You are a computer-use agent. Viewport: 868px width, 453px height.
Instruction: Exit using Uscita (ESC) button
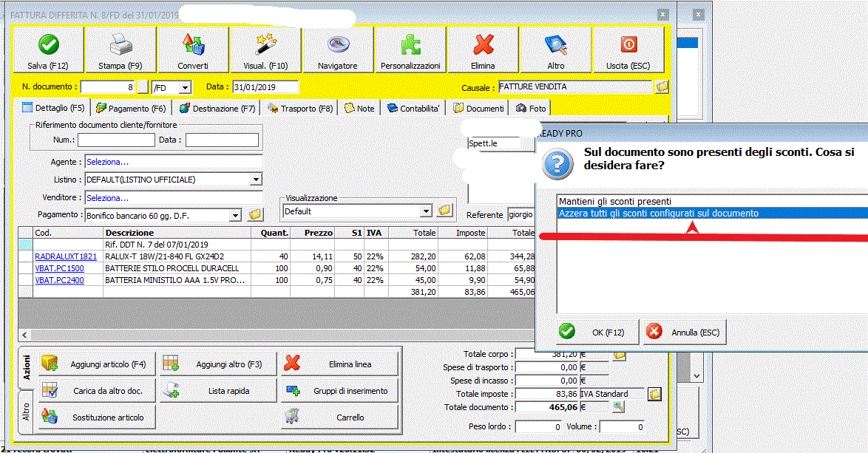[628, 51]
